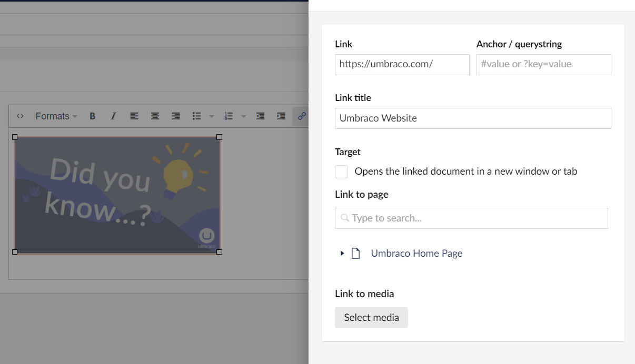
Task: Click the Umbraco Home Page link
Action: pyautogui.click(x=416, y=253)
